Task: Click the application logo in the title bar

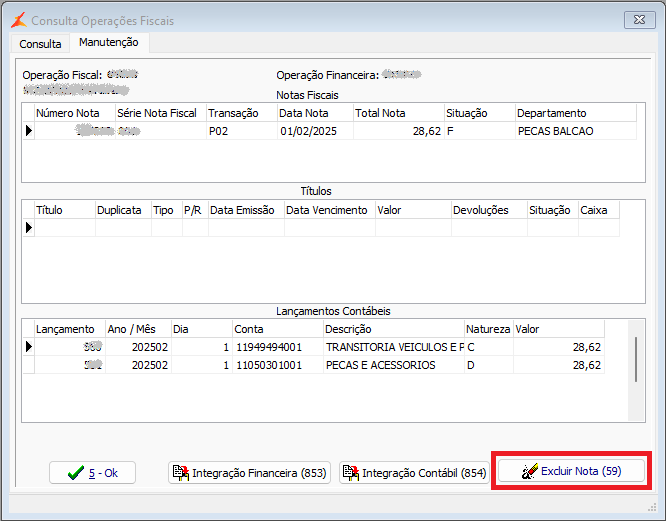Action: (19, 20)
